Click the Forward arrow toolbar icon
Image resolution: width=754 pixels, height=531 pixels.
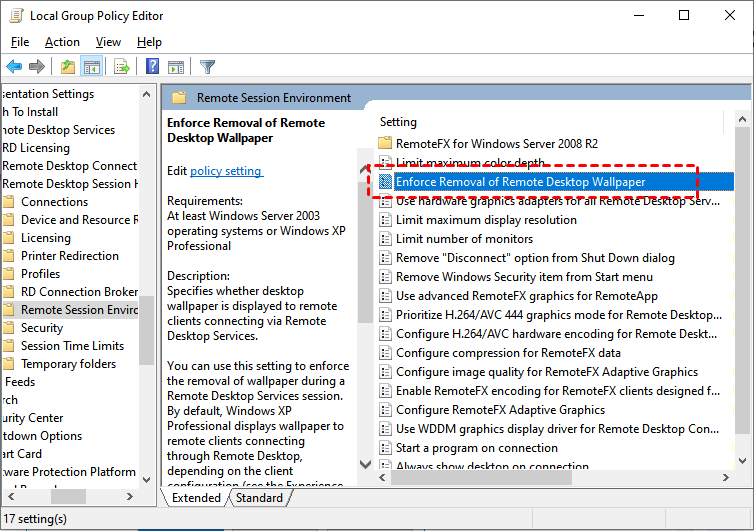tap(37, 67)
